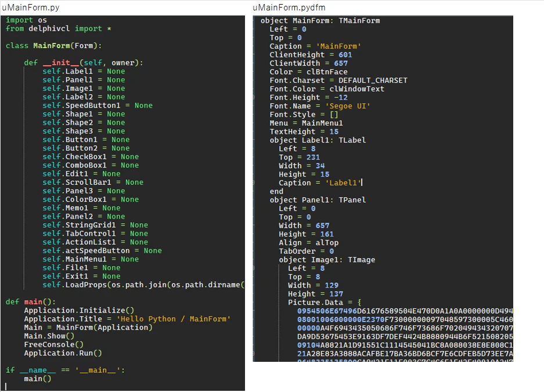Click the 'def main():' line
This screenshot has width=544, height=392.
click(x=31, y=302)
